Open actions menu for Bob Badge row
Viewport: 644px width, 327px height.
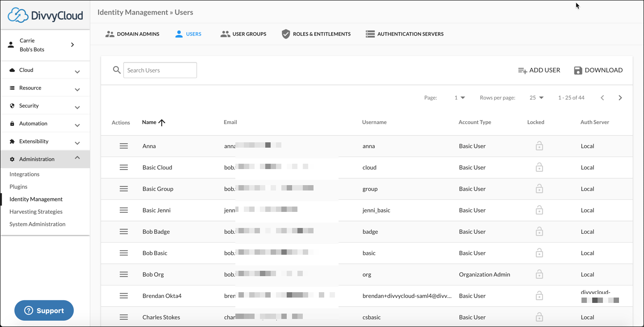pos(124,232)
